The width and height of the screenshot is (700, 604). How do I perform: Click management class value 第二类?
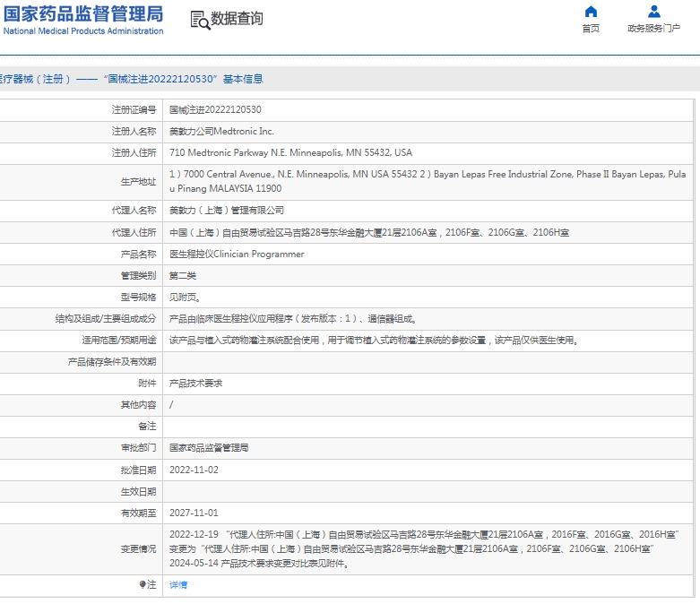tap(183, 275)
